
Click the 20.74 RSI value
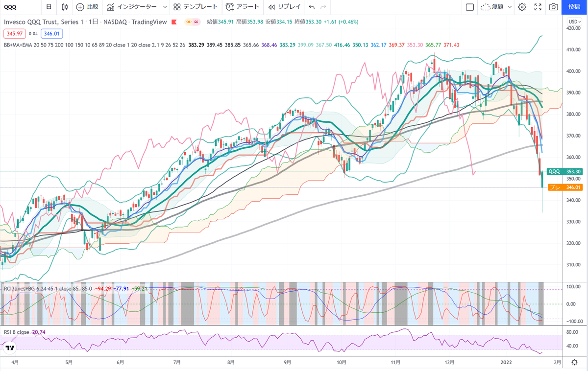click(39, 332)
